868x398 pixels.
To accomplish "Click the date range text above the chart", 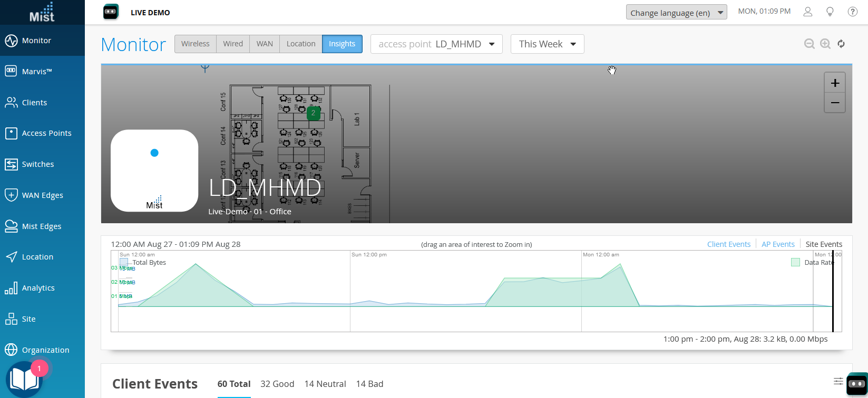I will point(175,244).
